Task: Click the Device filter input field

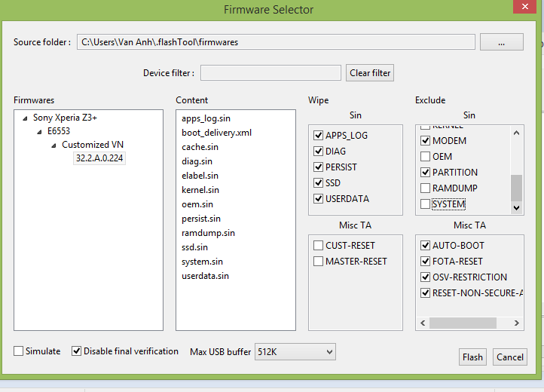Action: [270, 73]
